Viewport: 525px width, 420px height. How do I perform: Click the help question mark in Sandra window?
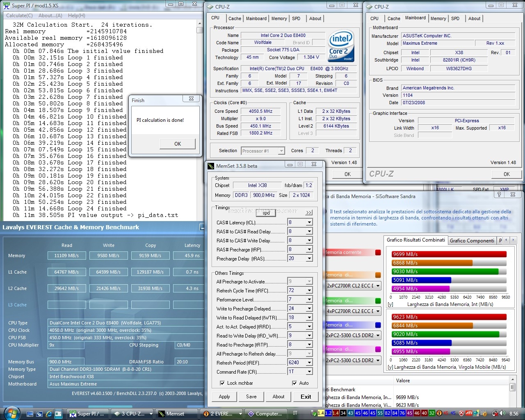pos(499,195)
